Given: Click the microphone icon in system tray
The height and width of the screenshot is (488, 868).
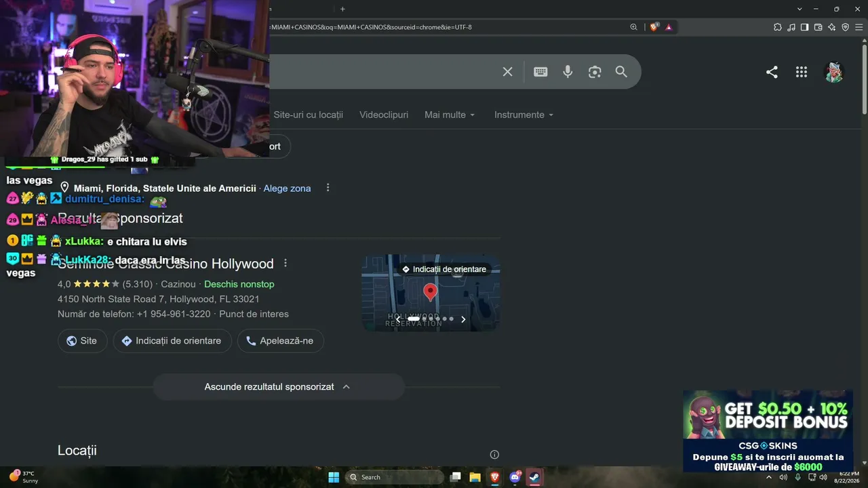Looking at the screenshot, I should [x=797, y=477].
